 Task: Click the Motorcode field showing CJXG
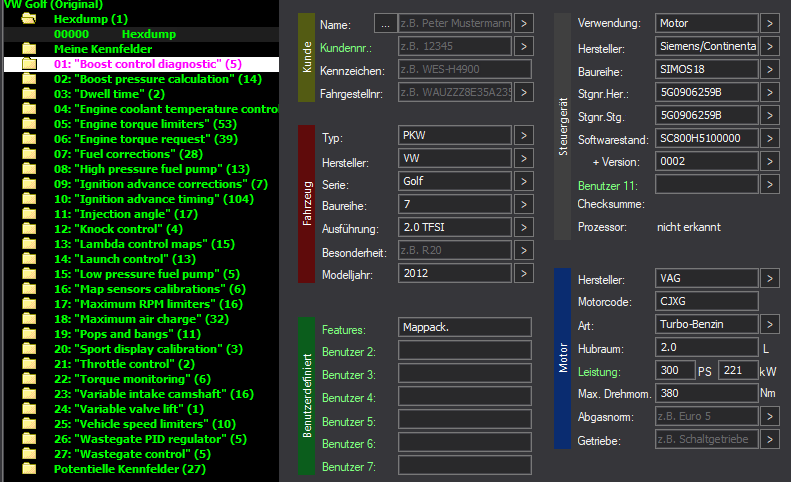click(x=707, y=301)
